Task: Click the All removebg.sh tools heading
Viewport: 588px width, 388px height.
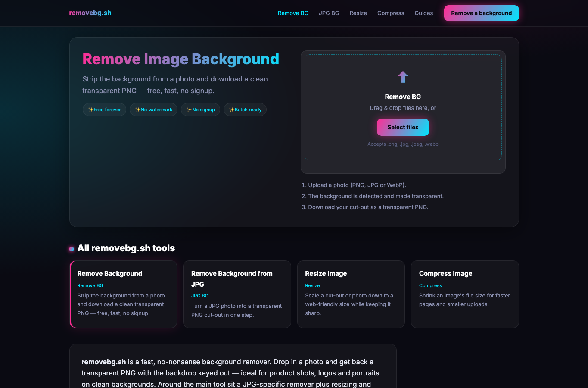Action: [x=126, y=248]
